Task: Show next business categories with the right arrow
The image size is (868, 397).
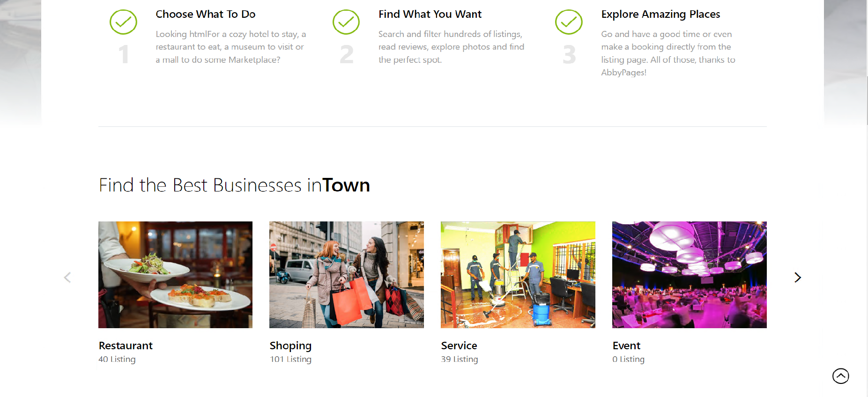Action: 798,278
